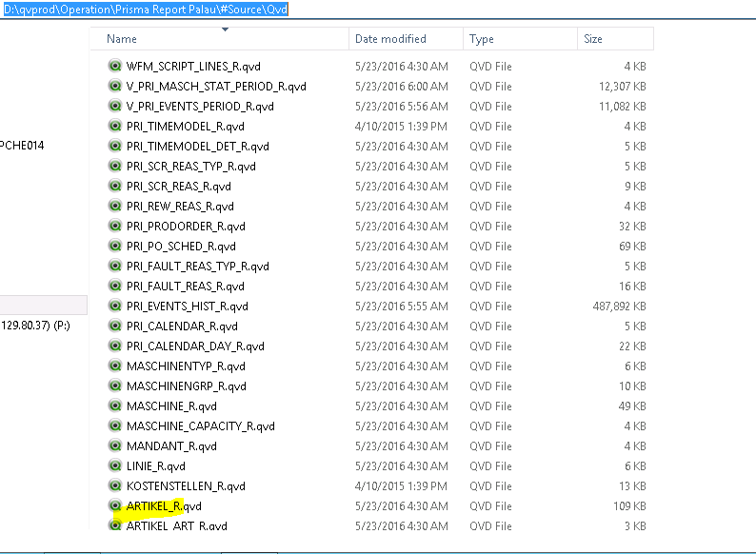Screen dimensions: 756x554
Task: Click the MASCHINENGRP_R.qvd file icon
Action: [115, 386]
